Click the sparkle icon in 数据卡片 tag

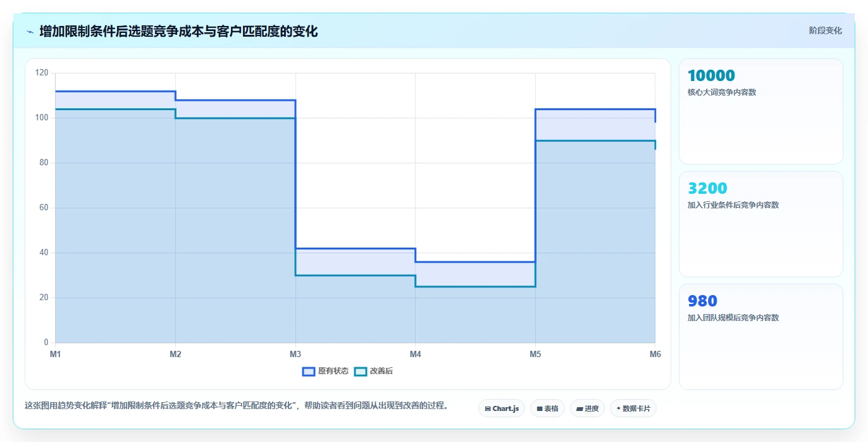coord(619,408)
